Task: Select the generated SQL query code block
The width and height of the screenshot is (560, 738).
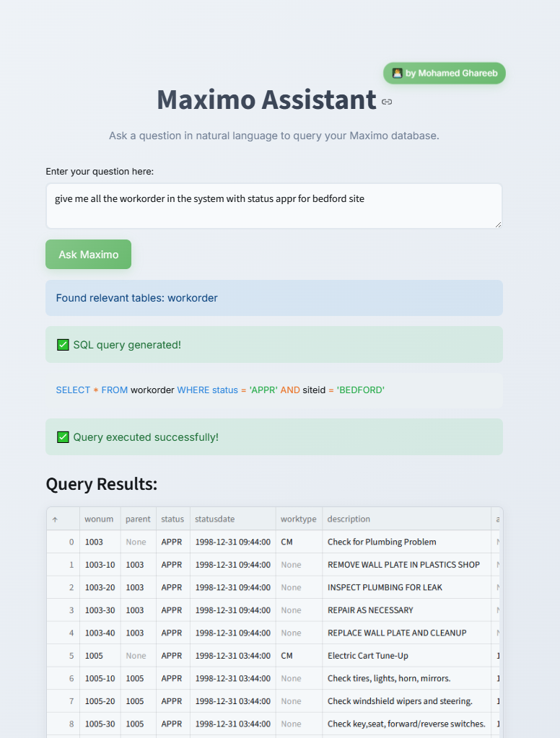Action: point(274,391)
